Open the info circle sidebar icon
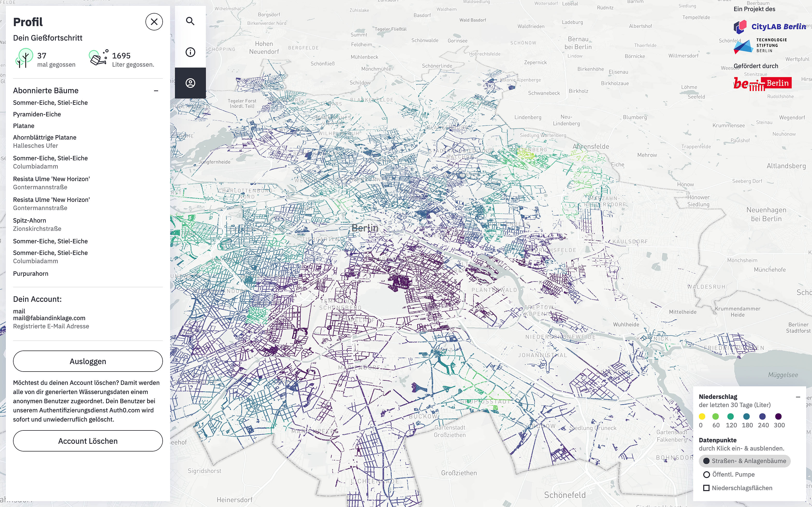The image size is (812, 507). (x=190, y=52)
